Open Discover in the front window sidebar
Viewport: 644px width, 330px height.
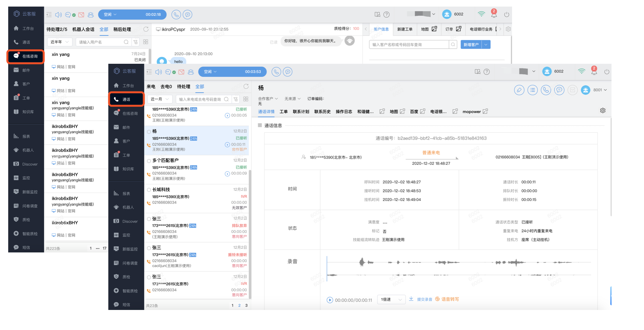coord(126,221)
